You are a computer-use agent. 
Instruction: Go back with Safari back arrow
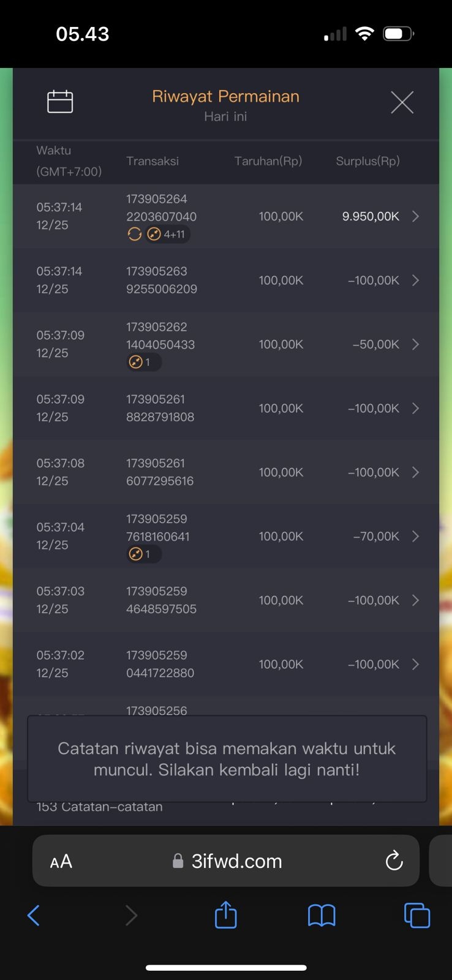click(x=34, y=916)
